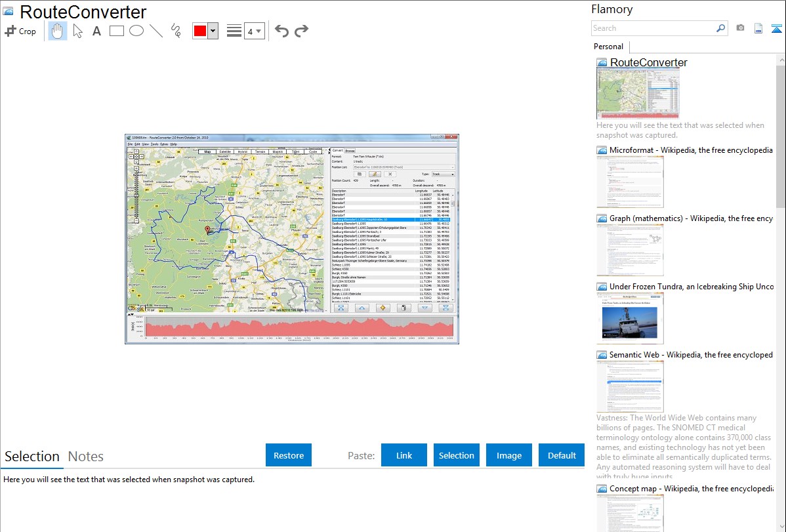The height and width of the screenshot is (532, 786).
Task: Click the red color swatch
Action: pos(199,31)
